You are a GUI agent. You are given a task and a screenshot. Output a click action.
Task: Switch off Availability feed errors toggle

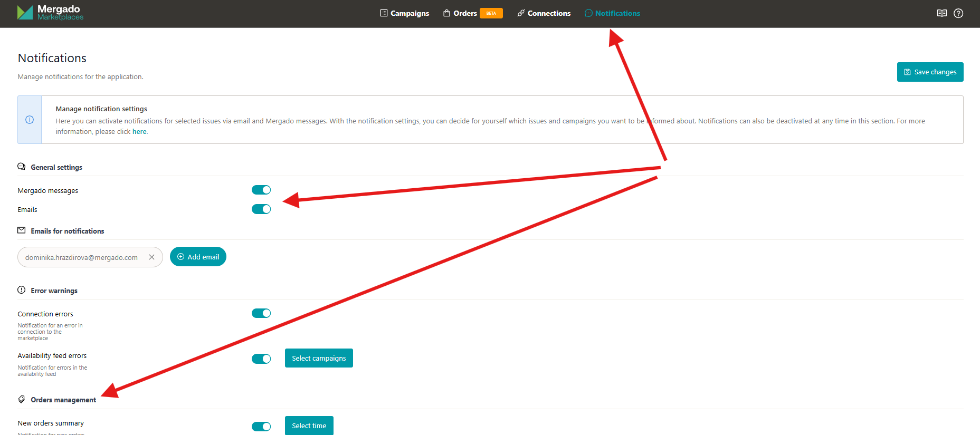[261, 359]
